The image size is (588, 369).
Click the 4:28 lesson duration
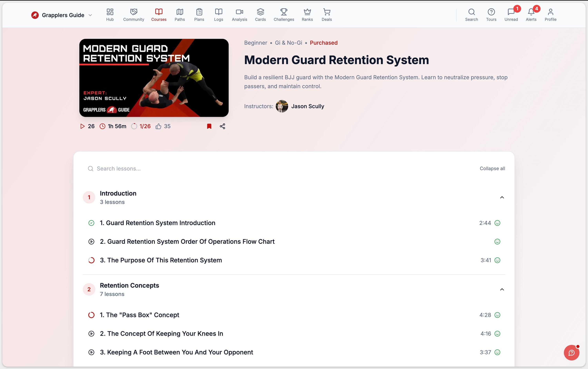point(485,315)
